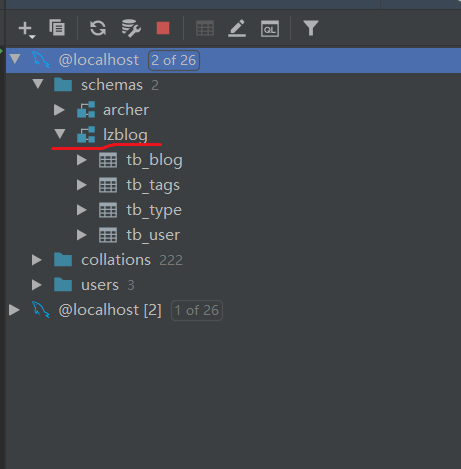Expand the users folder

point(37,285)
